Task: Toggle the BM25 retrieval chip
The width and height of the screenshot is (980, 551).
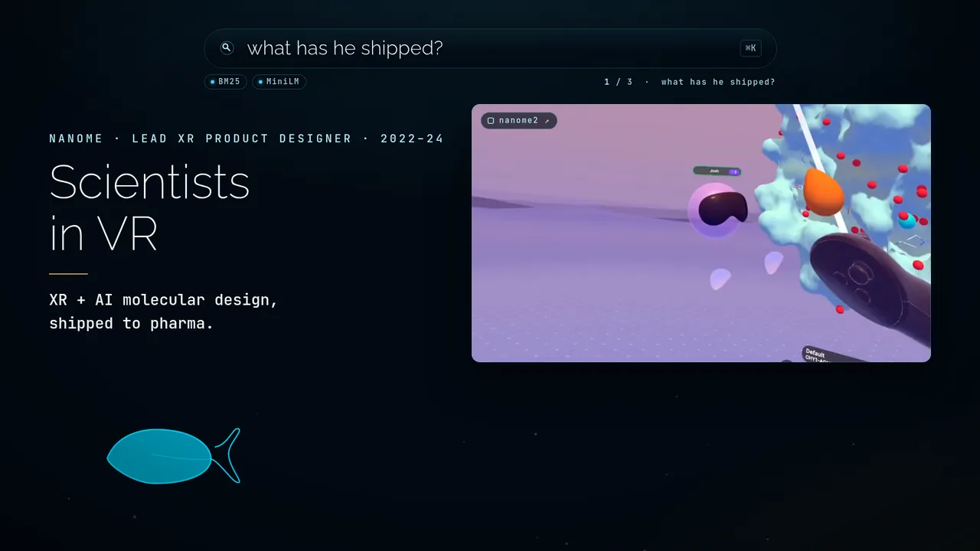Action: click(x=226, y=82)
